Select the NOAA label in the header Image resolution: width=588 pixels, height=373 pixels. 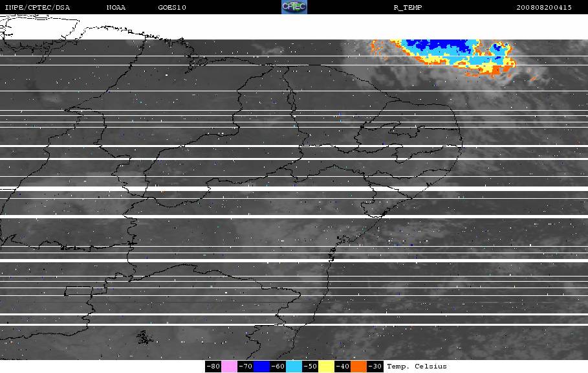click(116, 8)
